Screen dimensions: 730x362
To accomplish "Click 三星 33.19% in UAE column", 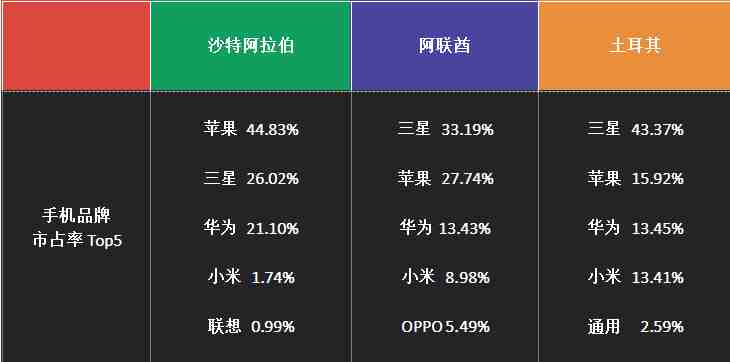I will coord(446,129).
